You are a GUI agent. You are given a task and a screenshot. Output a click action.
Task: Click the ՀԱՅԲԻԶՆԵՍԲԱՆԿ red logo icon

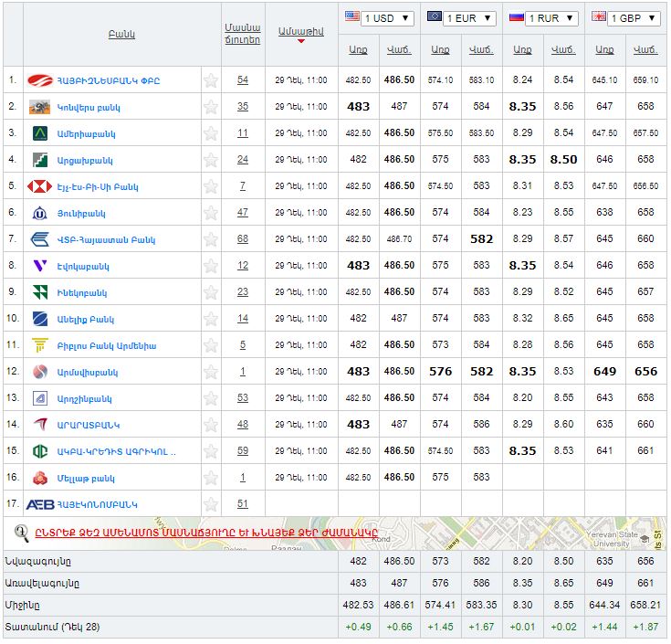click(x=39, y=80)
